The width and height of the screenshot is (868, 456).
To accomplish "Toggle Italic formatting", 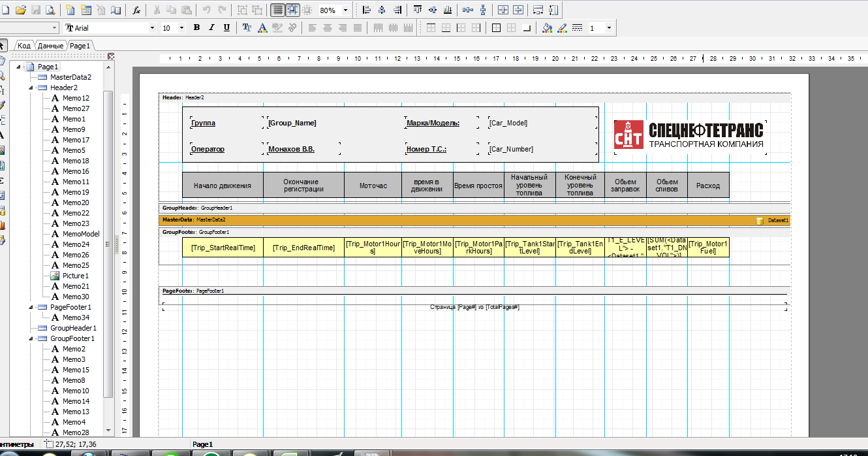I will (211, 28).
